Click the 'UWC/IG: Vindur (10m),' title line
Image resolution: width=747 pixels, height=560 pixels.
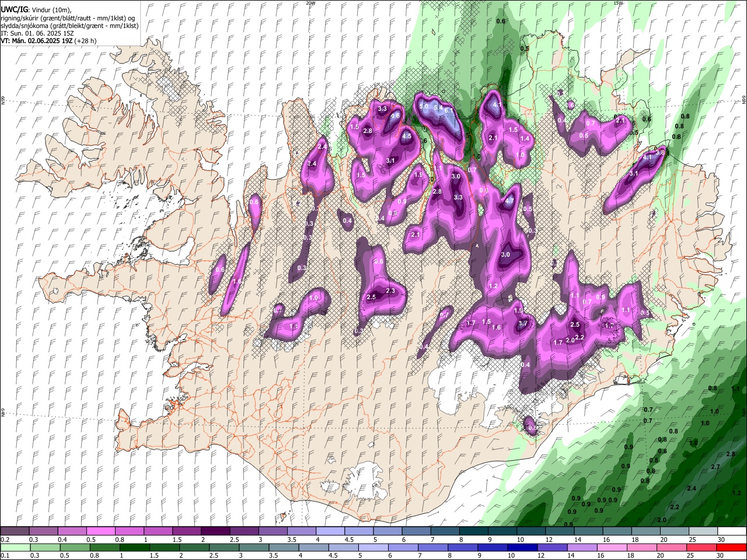click(36, 10)
